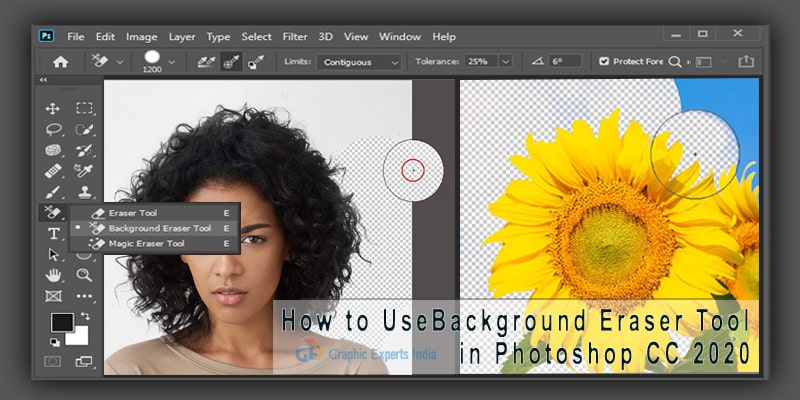This screenshot has width=800, height=400.
Task: Click the Tolerance 25% value field
Action: coord(479,62)
